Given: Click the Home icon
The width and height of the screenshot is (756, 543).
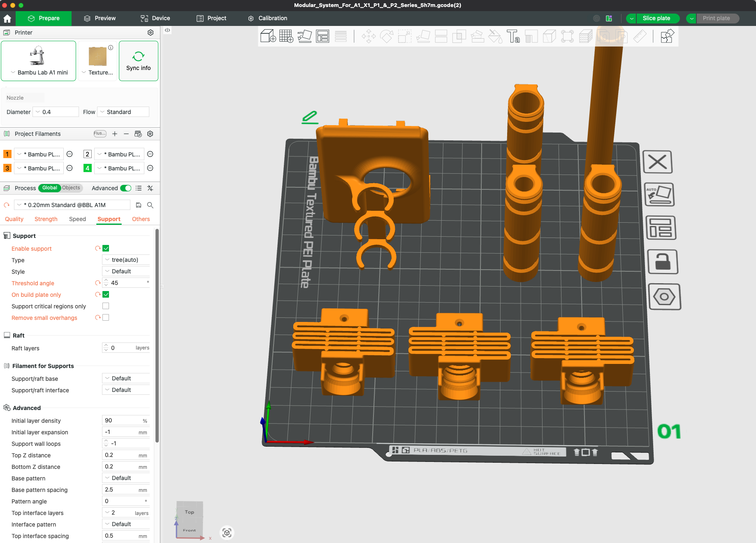Looking at the screenshot, I should click(7, 19).
